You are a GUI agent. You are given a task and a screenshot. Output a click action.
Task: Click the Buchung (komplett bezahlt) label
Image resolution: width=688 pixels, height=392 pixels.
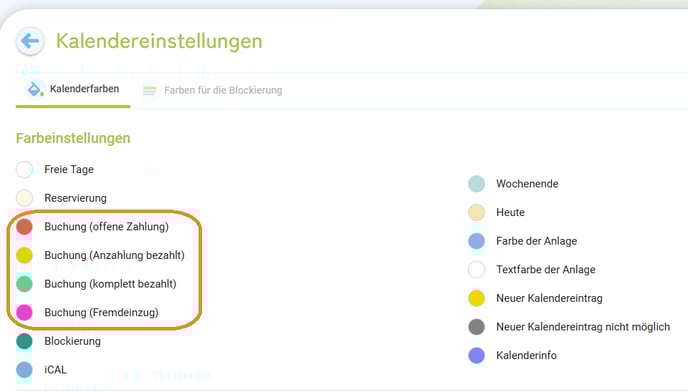click(110, 284)
